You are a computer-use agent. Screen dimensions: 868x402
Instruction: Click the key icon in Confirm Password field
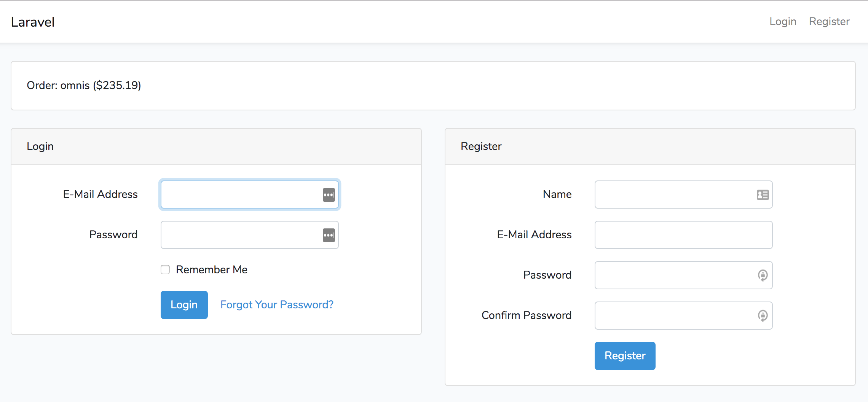[763, 316]
